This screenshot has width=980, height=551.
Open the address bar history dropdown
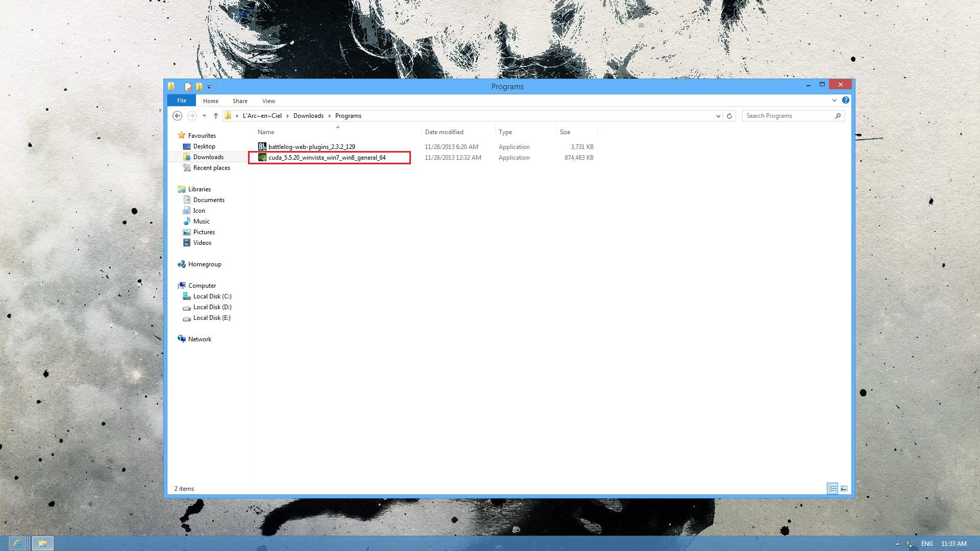[x=718, y=116]
